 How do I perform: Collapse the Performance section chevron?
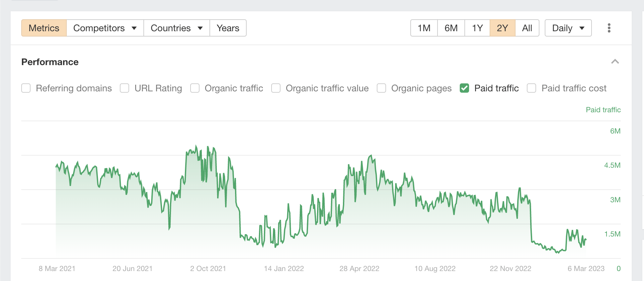tap(615, 62)
